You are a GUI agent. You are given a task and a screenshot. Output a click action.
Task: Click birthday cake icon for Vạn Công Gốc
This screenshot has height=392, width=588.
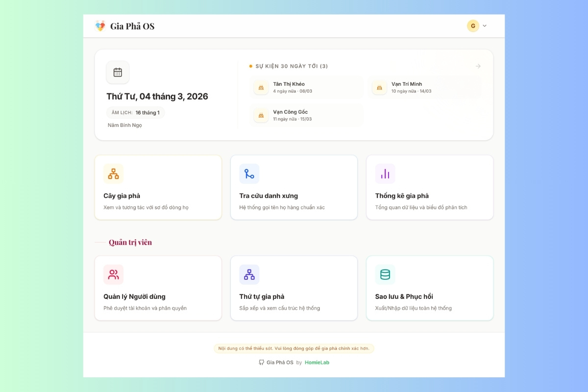pos(261,116)
